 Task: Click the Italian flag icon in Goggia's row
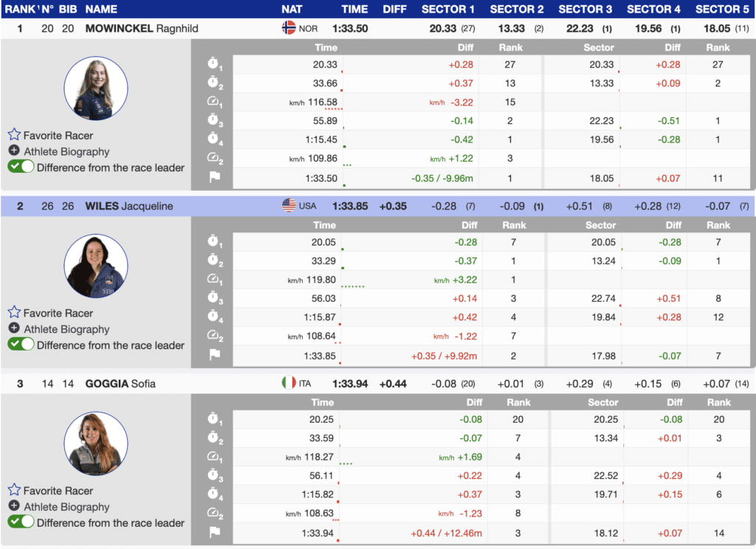pyautogui.click(x=289, y=383)
